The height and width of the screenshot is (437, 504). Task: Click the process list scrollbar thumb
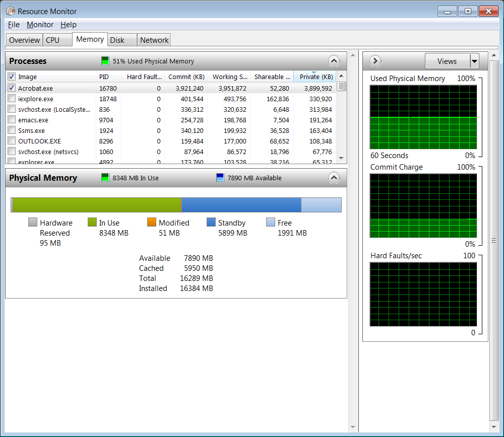click(x=341, y=87)
